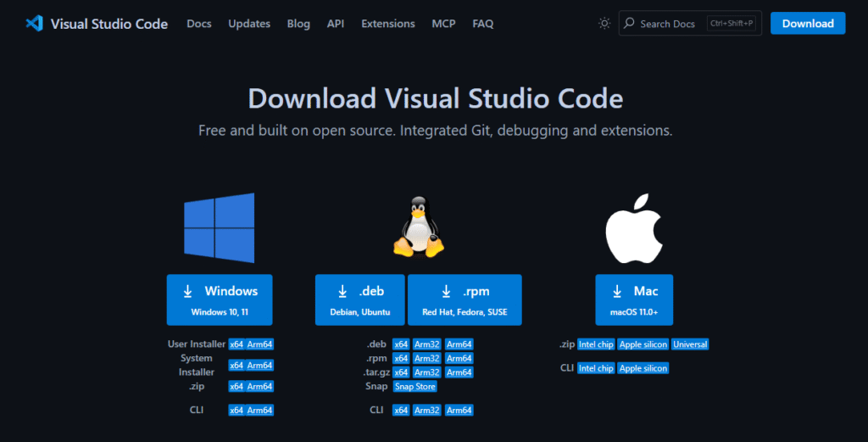Go to the MCP page

[443, 24]
